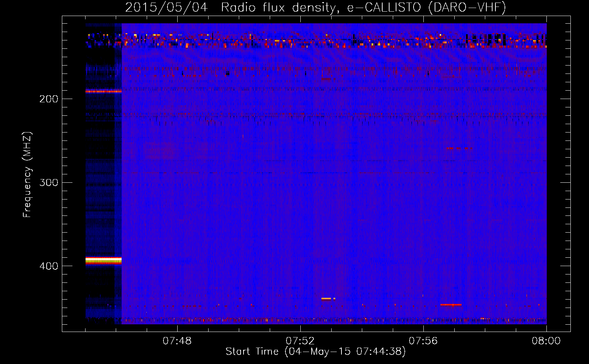Click the 07:48 time tick label

coord(177,341)
